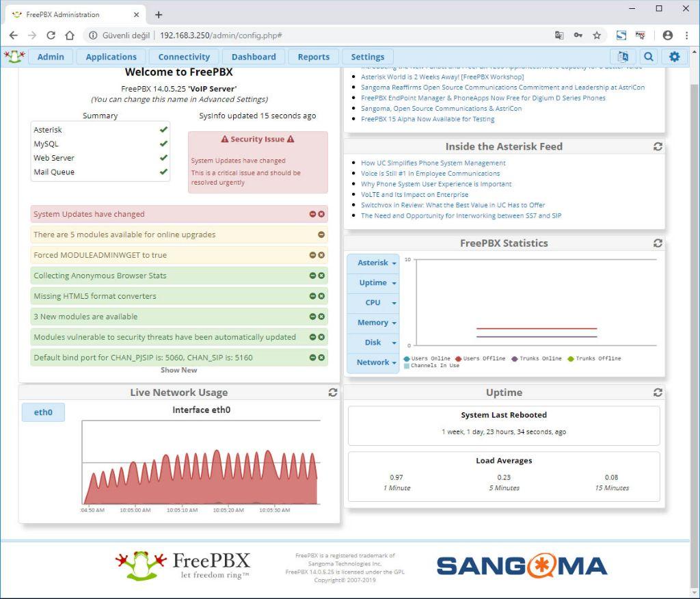
Task: Open the CPU statistics dropdown
Action: (373, 302)
